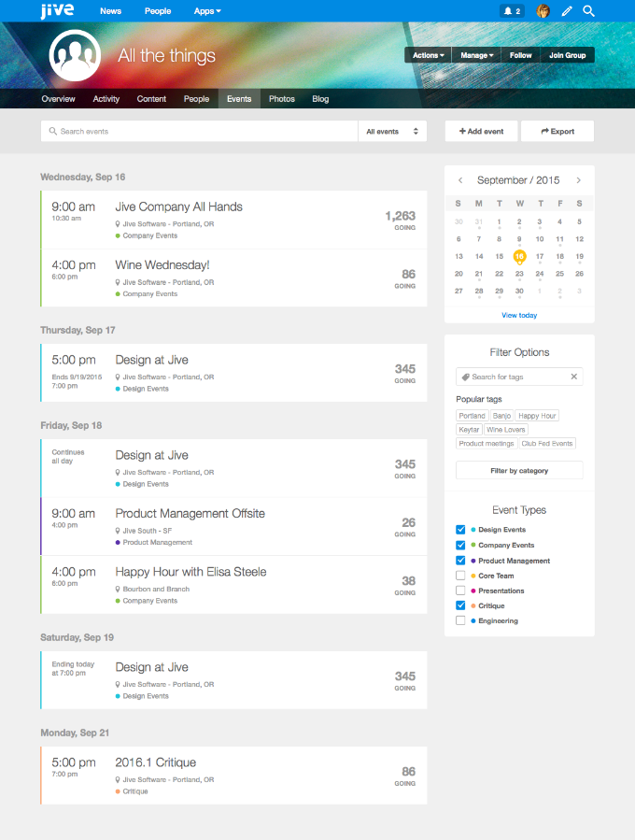
Task: Switch to Overview tab
Action: (x=58, y=98)
